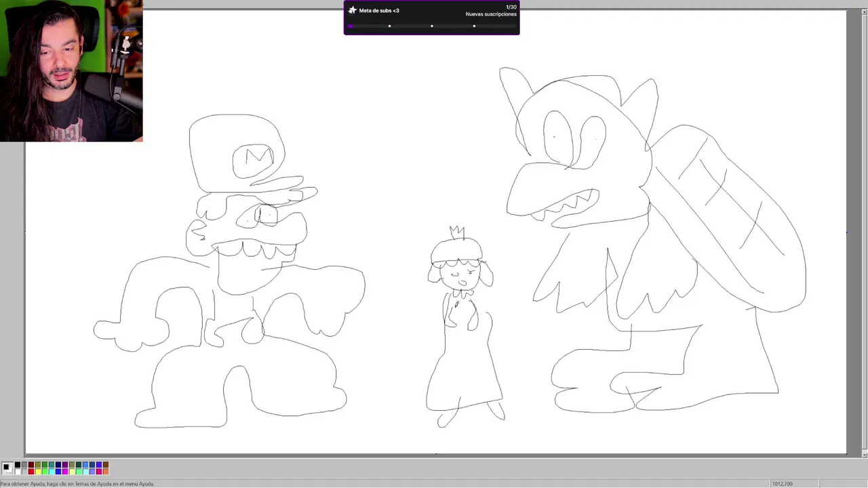Click the purple subs goal progress bar
868x488 pixels.
(x=431, y=26)
